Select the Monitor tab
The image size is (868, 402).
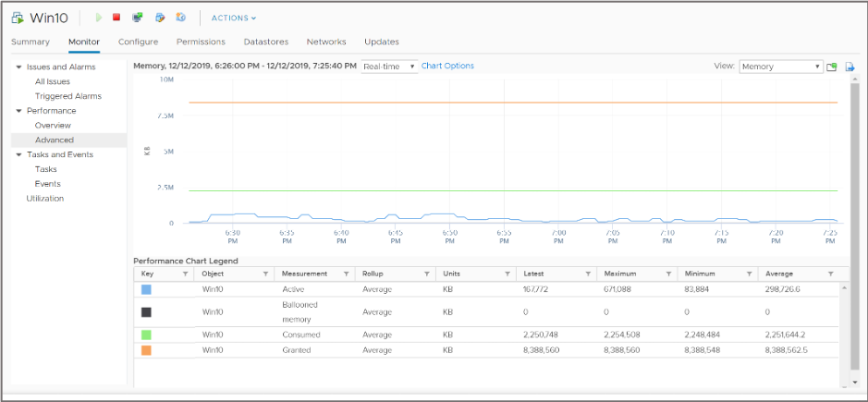click(x=84, y=42)
